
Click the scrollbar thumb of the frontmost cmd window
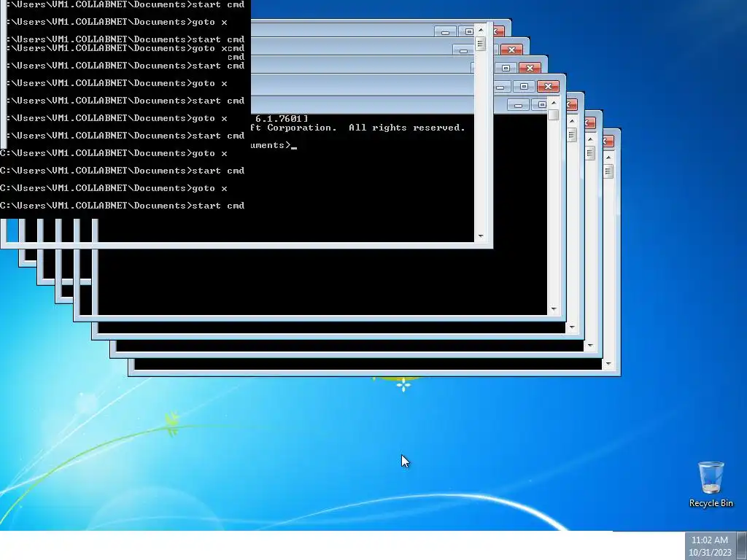tap(480, 44)
